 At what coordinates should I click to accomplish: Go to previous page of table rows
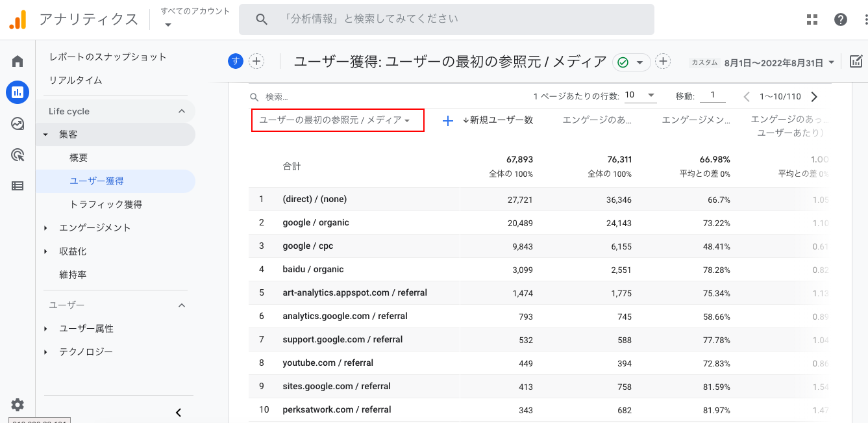coord(747,97)
